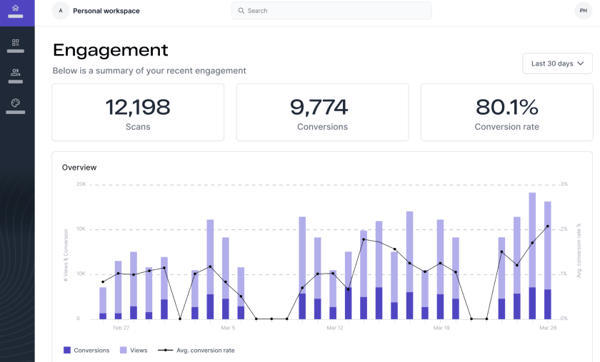The image size is (600, 362).
Task: Click the Engagement page heading
Action: [x=110, y=50]
